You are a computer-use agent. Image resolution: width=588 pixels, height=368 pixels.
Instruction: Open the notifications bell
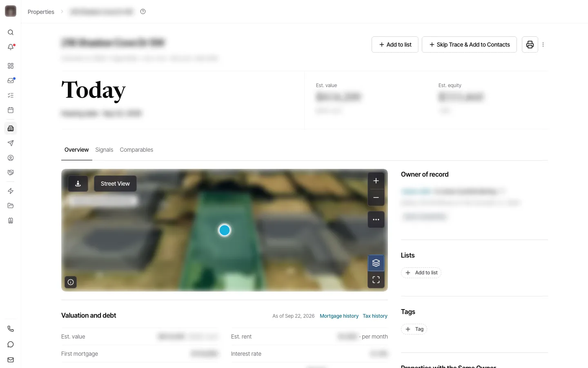pos(11,47)
